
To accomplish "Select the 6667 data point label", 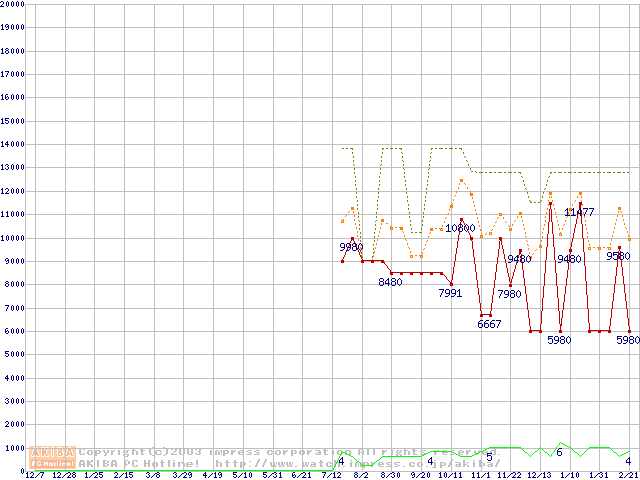I will (490, 324).
